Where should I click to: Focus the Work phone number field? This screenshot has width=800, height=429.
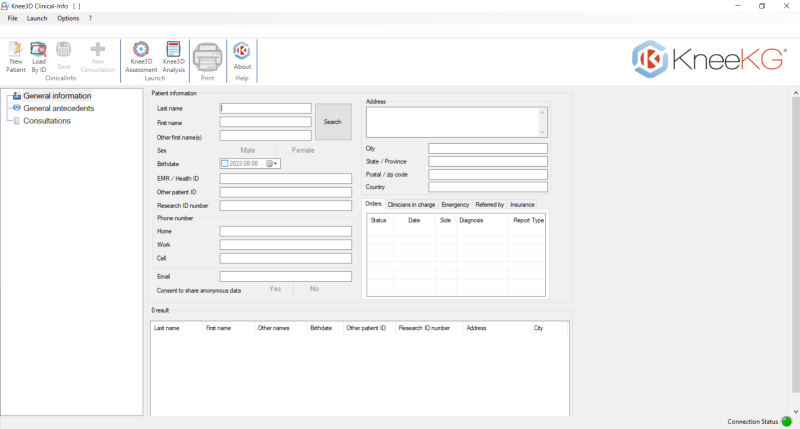pyautogui.click(x=286, y=245)
